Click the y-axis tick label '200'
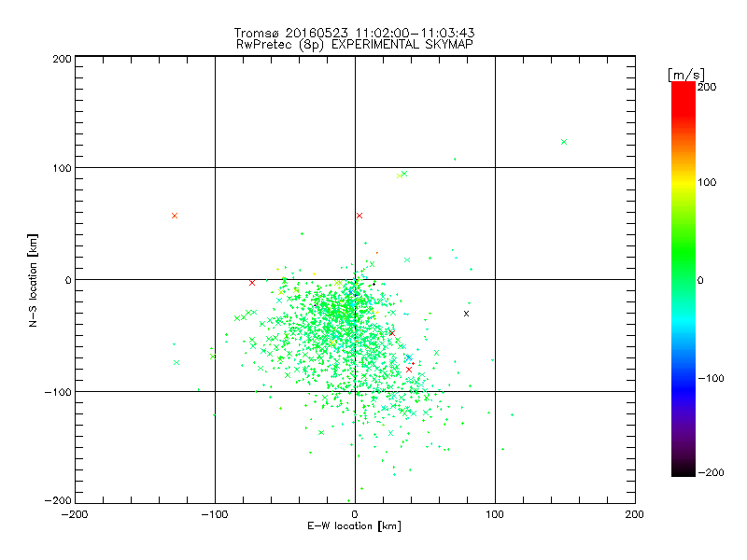Screen dimensions: 747x560 62,59
